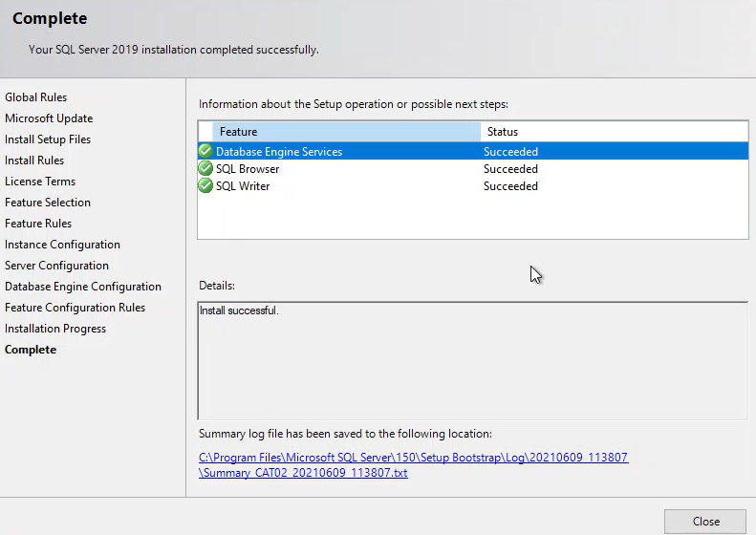
Task: Open the summary log file link
Action: pos(413,464)
